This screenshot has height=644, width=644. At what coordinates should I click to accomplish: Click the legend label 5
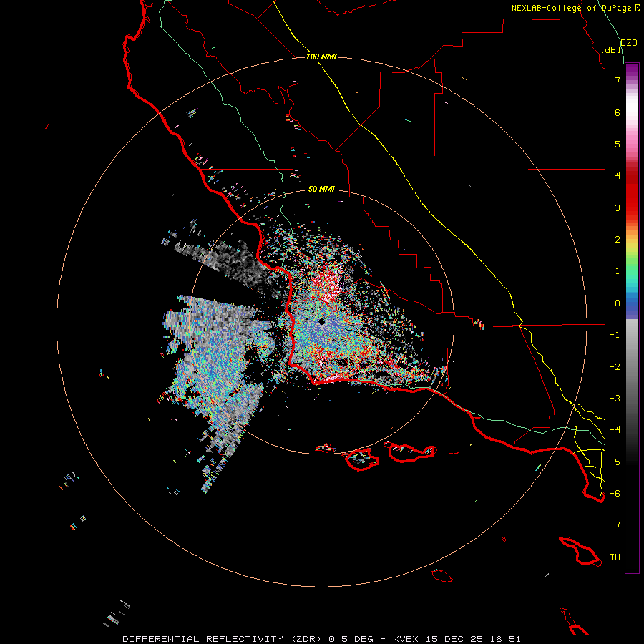coord(618,144)
